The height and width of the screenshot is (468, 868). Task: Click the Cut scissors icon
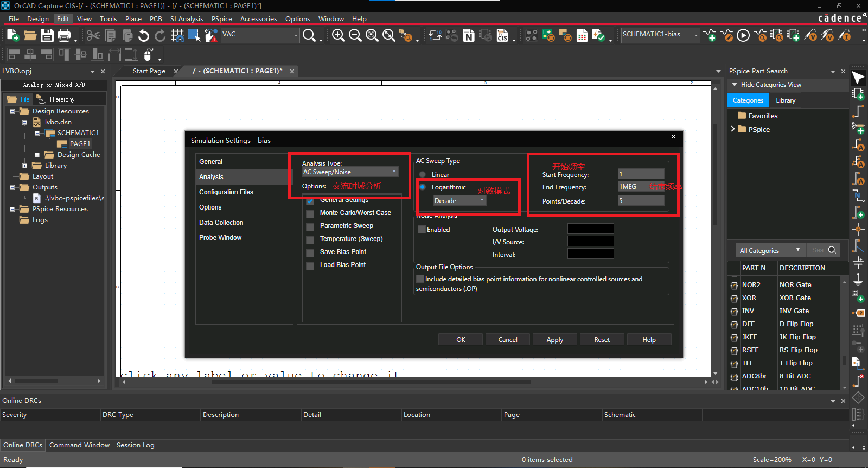pos(93,35)
